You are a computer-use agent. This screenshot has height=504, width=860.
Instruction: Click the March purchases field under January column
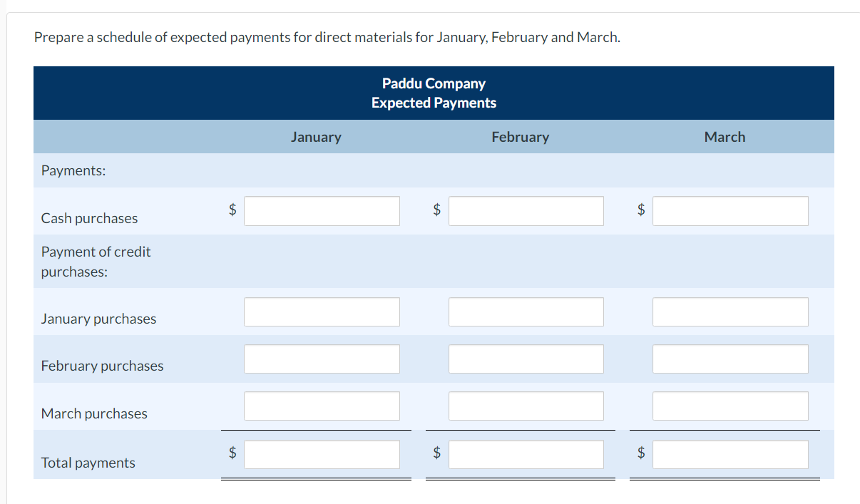click(x=322, y=406)
